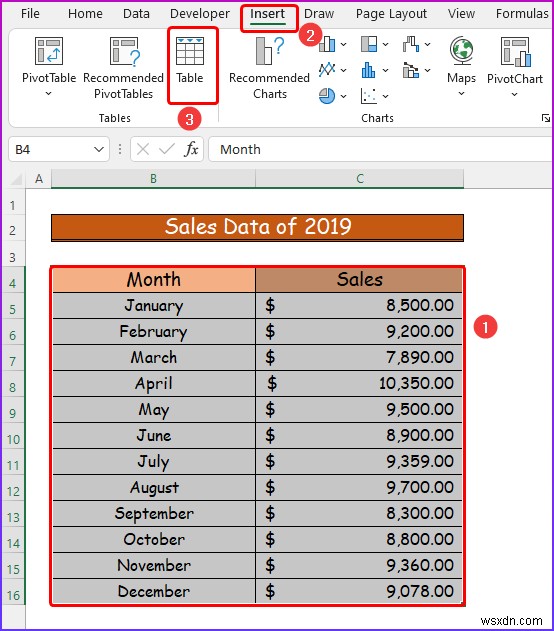This screenshot has height=631, width=554.
Task: Select the Sales Data of 2019 title cell
Action: click(257, 227)
